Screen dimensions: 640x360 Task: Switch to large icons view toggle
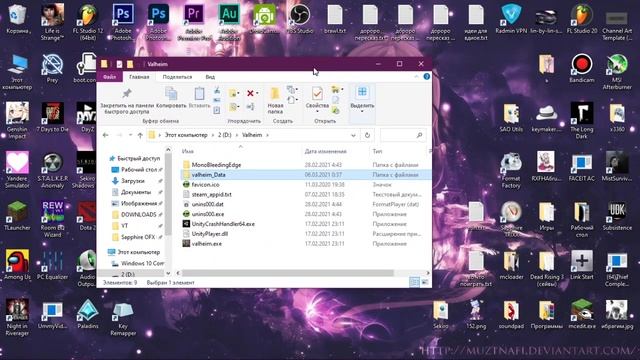click(x=424, y=282)
